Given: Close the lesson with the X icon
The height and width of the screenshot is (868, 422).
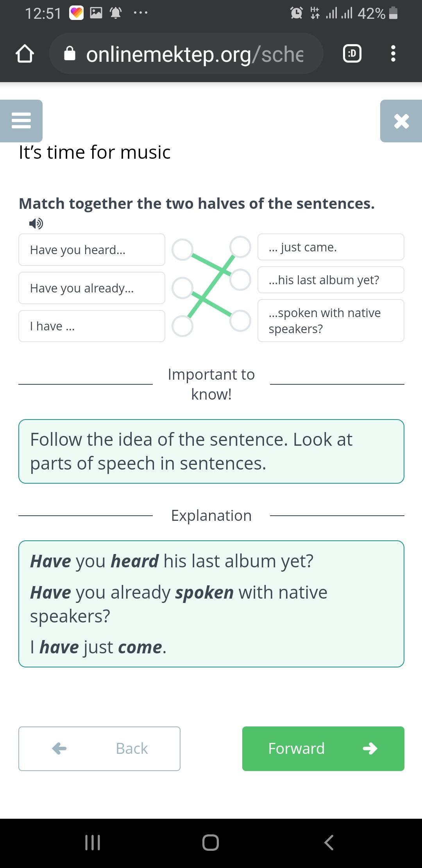Looking at the screenshot, I should tap(401, 121).
